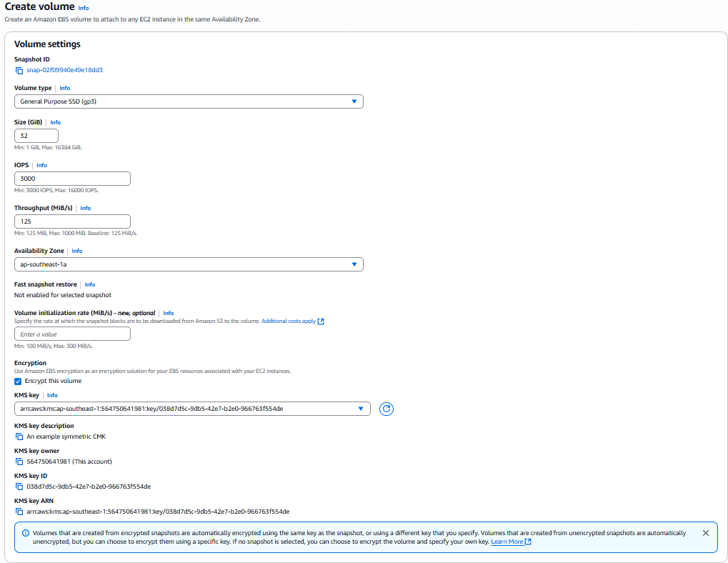728x563 pixels.
Task: Open the KMS key selection dropdown
Action: tap(192, 409)
